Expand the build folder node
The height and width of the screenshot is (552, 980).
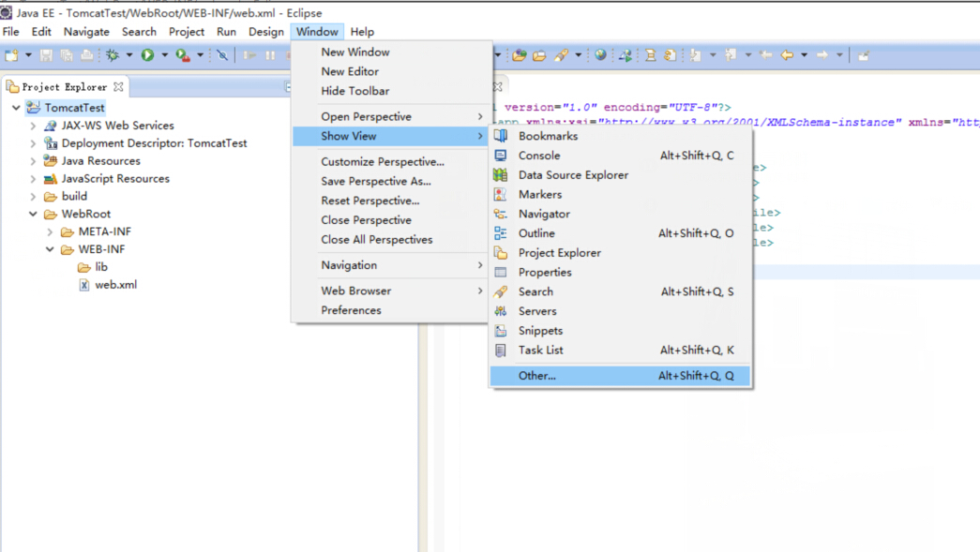click(x=33, y=196)
